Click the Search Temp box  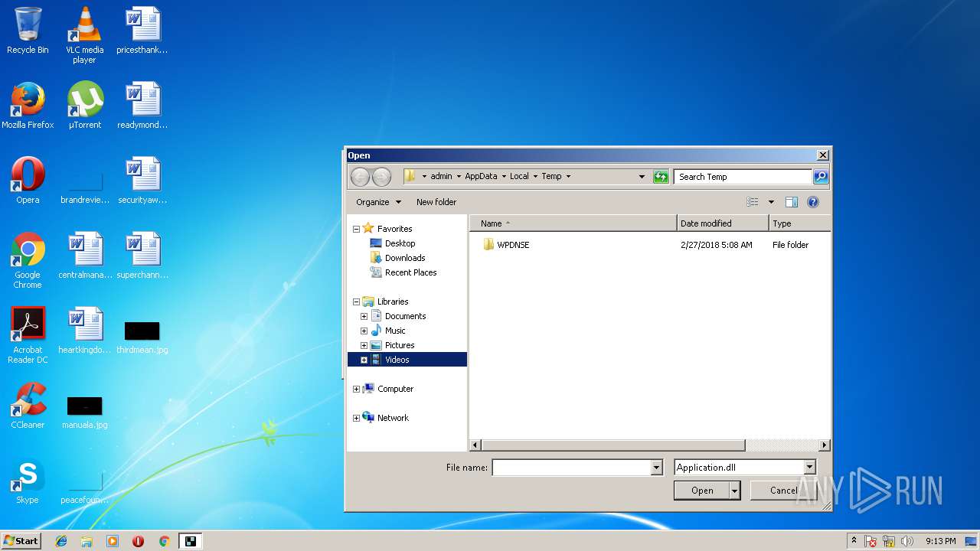click(743, 177)
